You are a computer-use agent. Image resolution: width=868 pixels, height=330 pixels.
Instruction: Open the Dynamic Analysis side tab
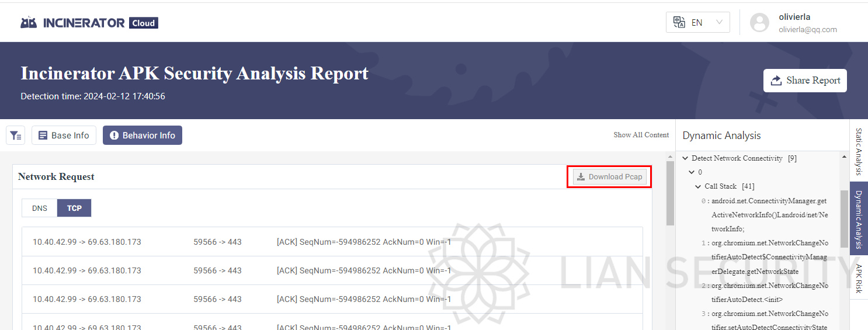pyautogui.click(x=859, y=219)
